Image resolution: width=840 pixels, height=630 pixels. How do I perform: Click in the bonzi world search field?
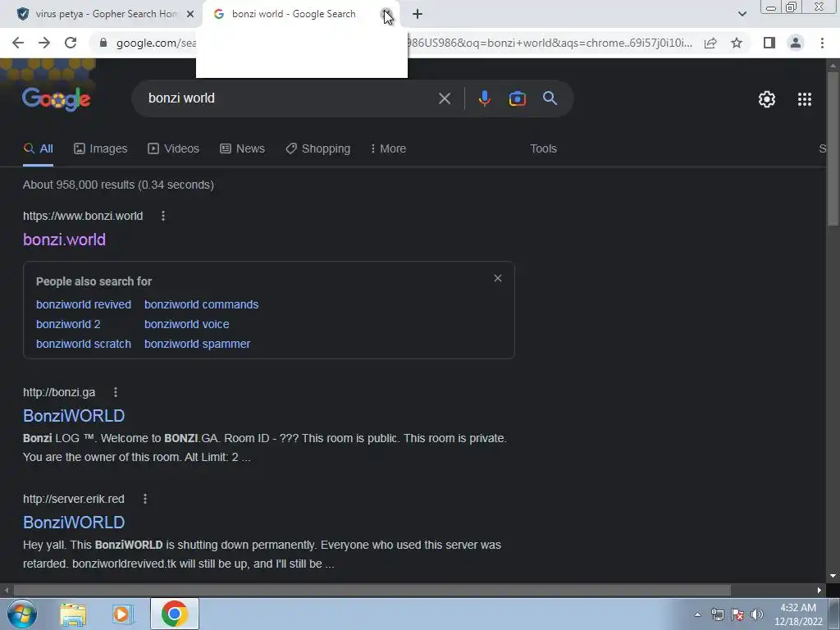pos(288,98)
